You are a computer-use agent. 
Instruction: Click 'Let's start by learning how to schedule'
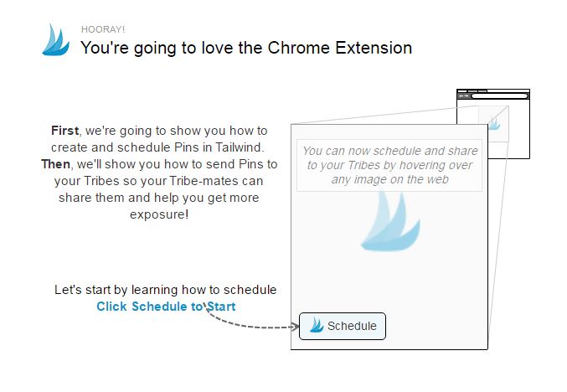click(x=166, y=290)
